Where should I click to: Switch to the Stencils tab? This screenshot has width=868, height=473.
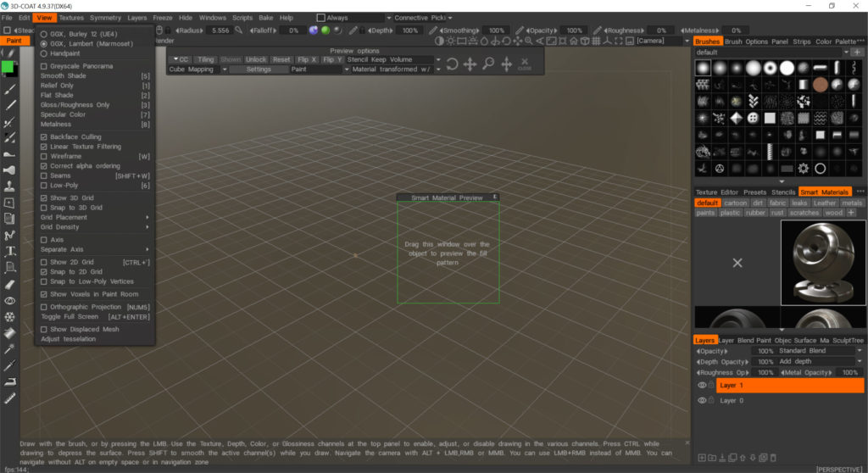[782, 192]
